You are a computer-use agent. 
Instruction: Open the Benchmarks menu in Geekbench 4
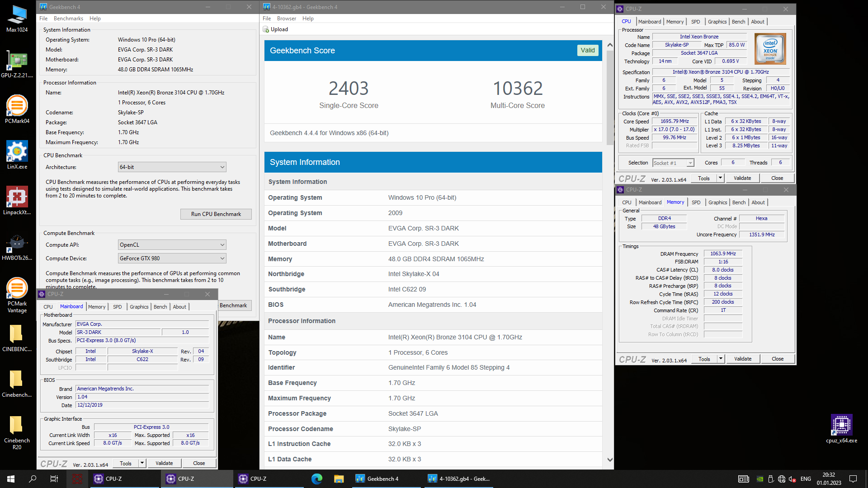tap(68, 19)
